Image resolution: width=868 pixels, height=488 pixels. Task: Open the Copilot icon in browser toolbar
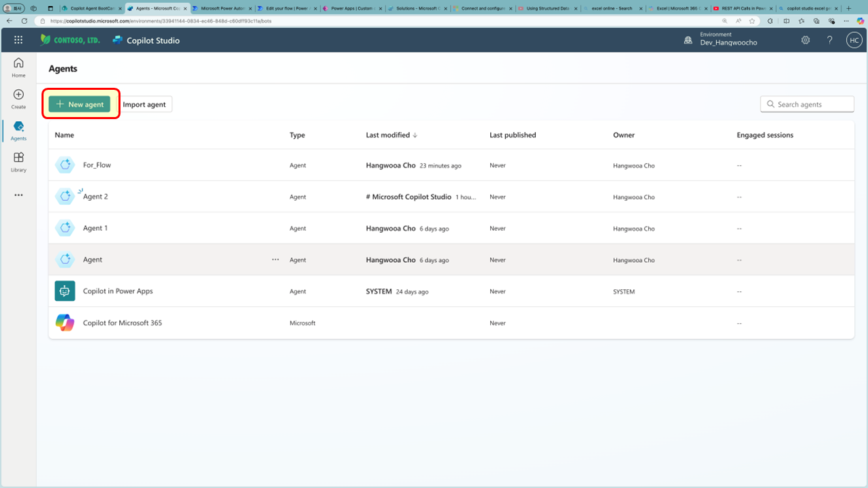click(x=860, y=21)
